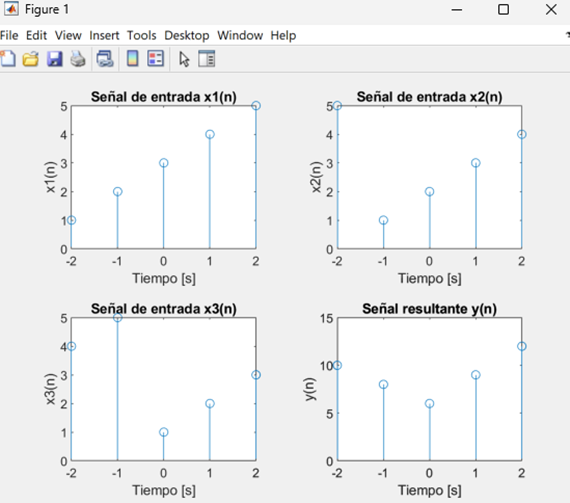
Task: Click the 'Señal resultante y(n)' plot title
Action: tap(429, 309)
